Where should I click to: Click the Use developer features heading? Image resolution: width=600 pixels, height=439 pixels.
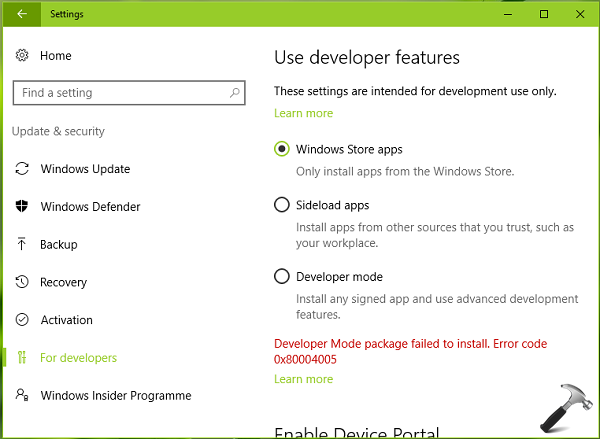[367, 58]
